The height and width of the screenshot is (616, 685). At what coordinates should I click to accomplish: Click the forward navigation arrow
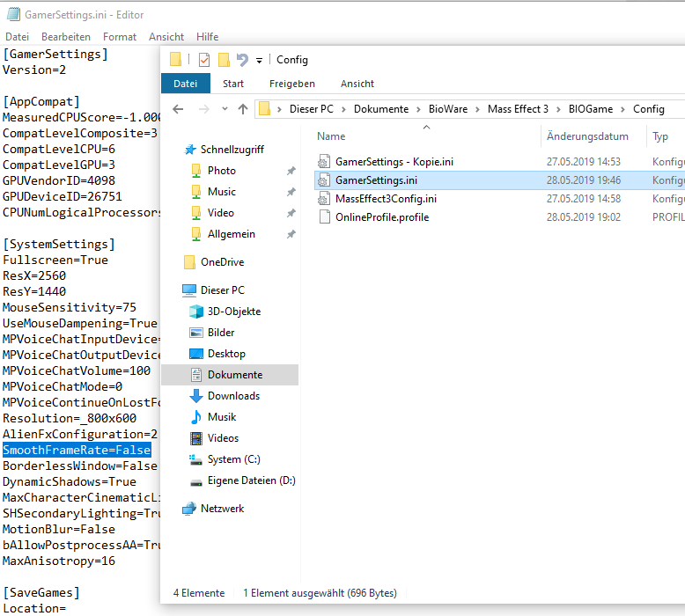coord(203,109)
